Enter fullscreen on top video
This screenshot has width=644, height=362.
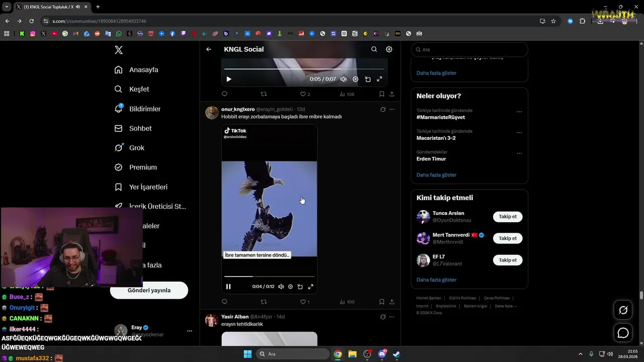379,79
